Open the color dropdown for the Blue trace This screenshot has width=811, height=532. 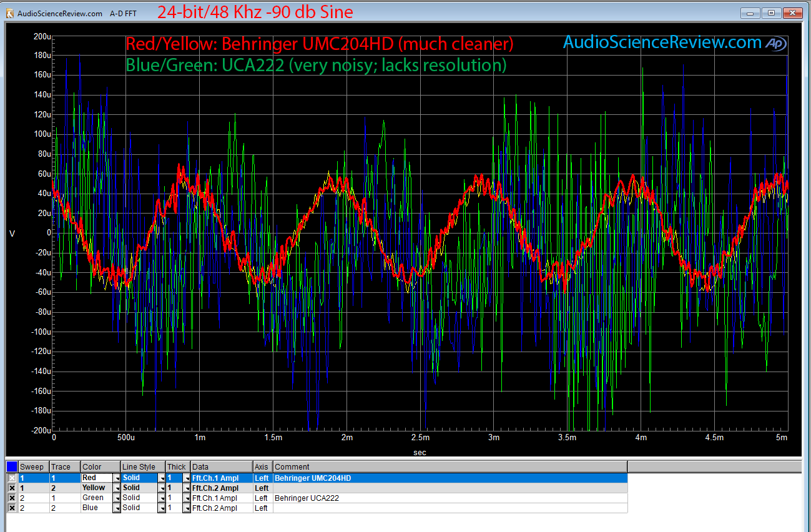pyautogui.click(x=116, y=508)
